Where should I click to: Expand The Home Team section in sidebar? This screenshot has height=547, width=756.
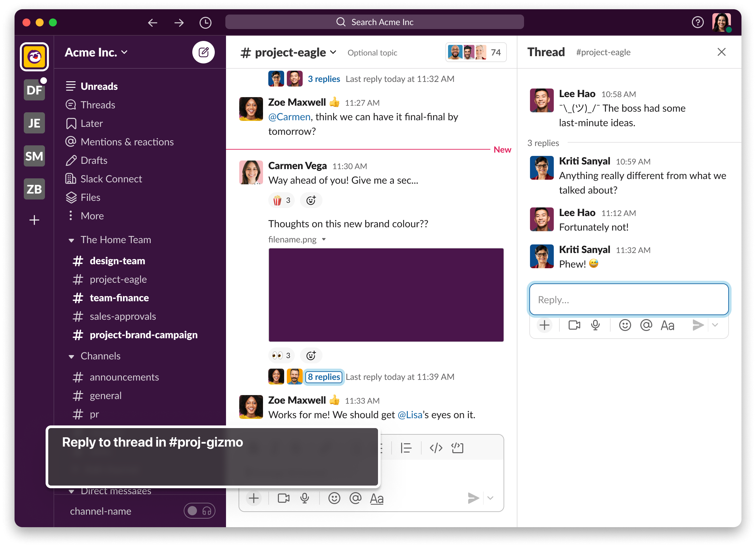[x=70, y=239]
